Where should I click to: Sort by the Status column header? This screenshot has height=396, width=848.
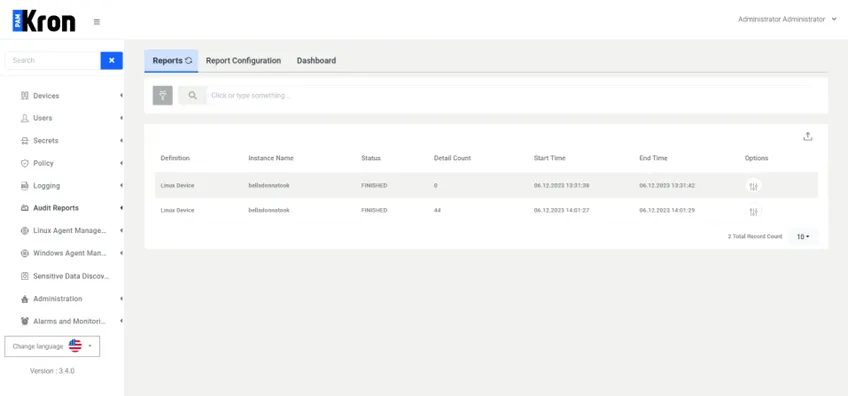[x=371, y=158]
